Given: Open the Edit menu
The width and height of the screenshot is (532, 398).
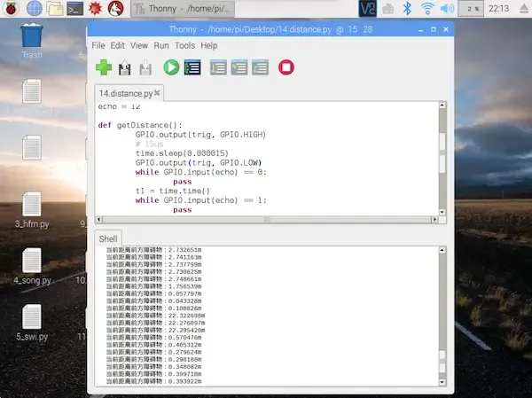Looking at the screenshot, I should pos(117,45).
